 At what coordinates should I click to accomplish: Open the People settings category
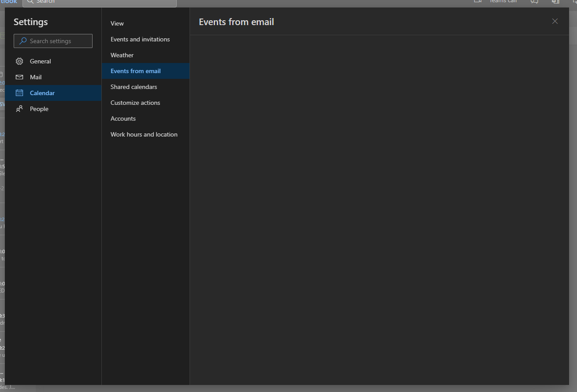coord(53,109)
